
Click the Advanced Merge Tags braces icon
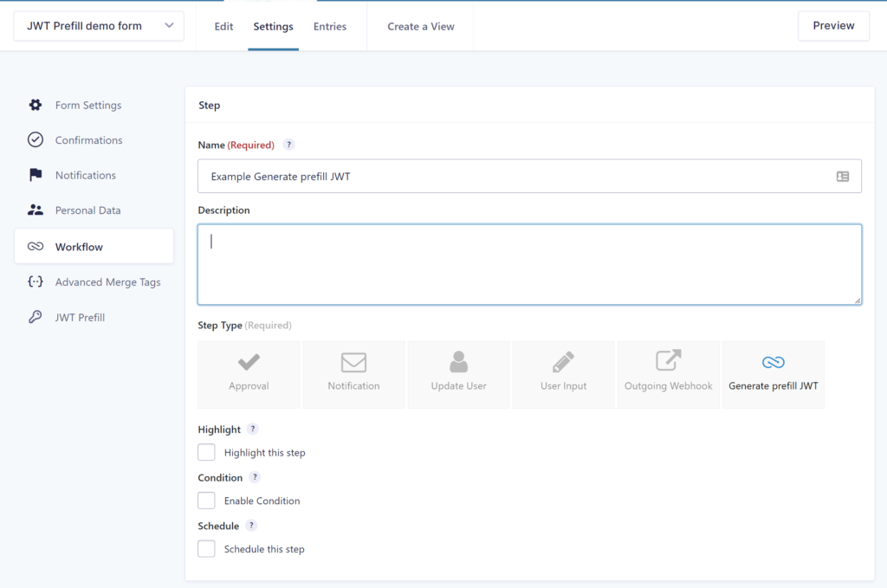click(35, 281)
